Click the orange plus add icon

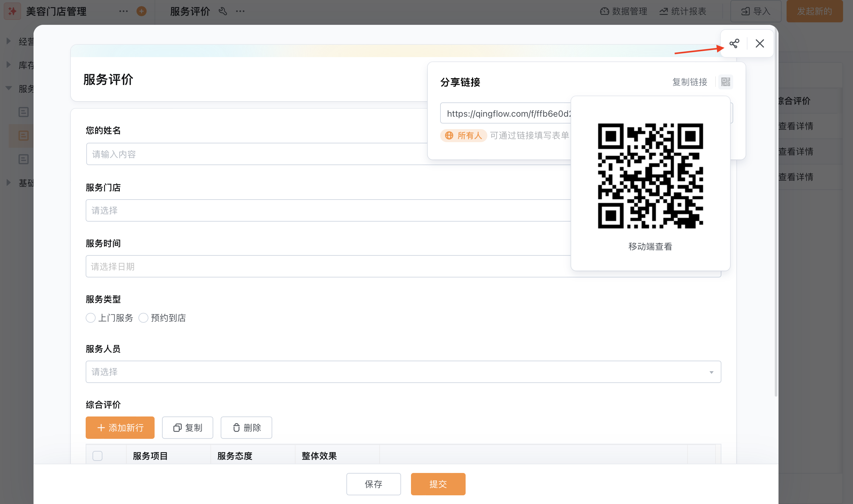coord(141,11)
